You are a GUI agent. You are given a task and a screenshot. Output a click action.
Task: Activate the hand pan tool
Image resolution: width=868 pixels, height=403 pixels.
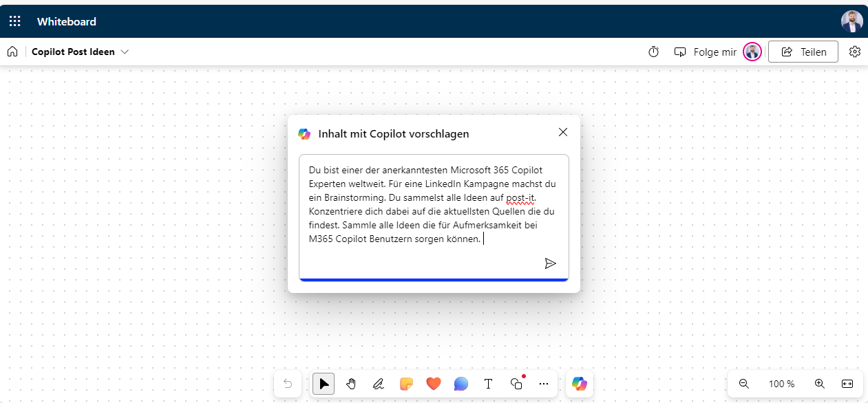point(351,384)
